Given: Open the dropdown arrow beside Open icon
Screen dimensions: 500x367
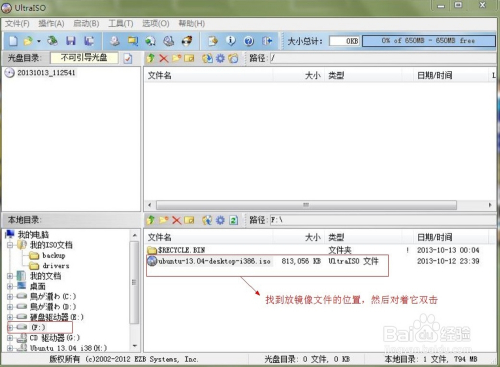Looking at the screenshot, I should (x=39, y=41).
